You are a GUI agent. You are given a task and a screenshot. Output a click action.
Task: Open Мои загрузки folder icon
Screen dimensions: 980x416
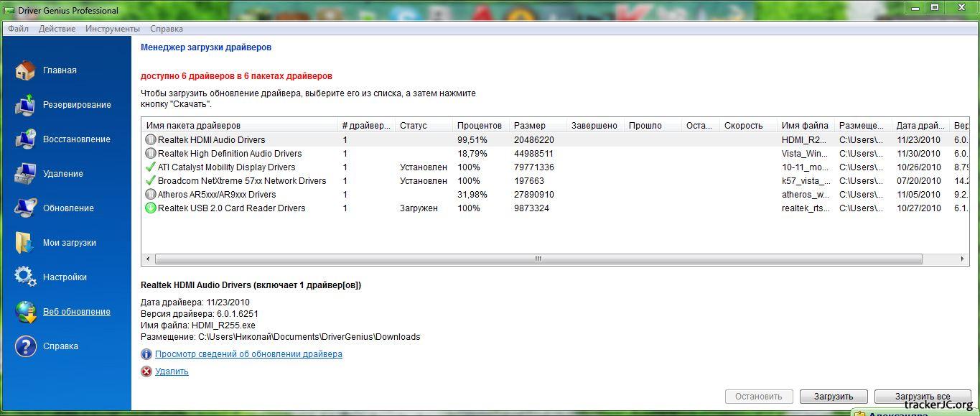[x=25, y=243]
